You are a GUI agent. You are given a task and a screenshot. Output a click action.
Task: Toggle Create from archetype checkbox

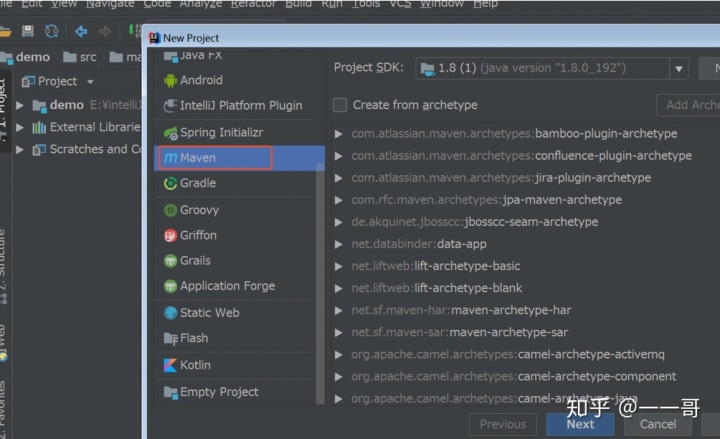click(340, 105)
